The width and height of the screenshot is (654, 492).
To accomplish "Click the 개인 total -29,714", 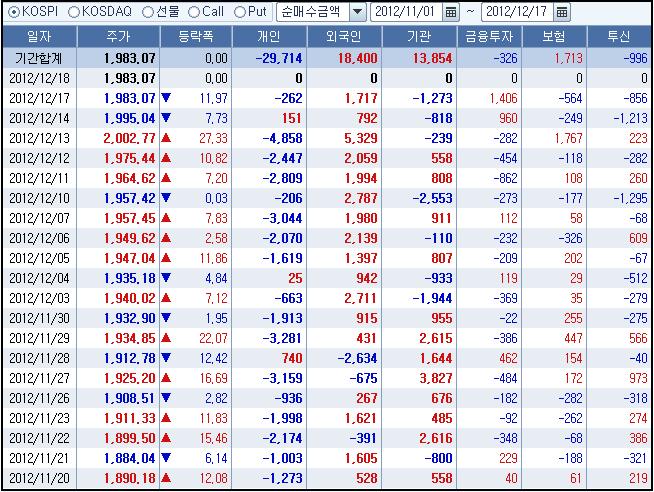I will (279, 58).
